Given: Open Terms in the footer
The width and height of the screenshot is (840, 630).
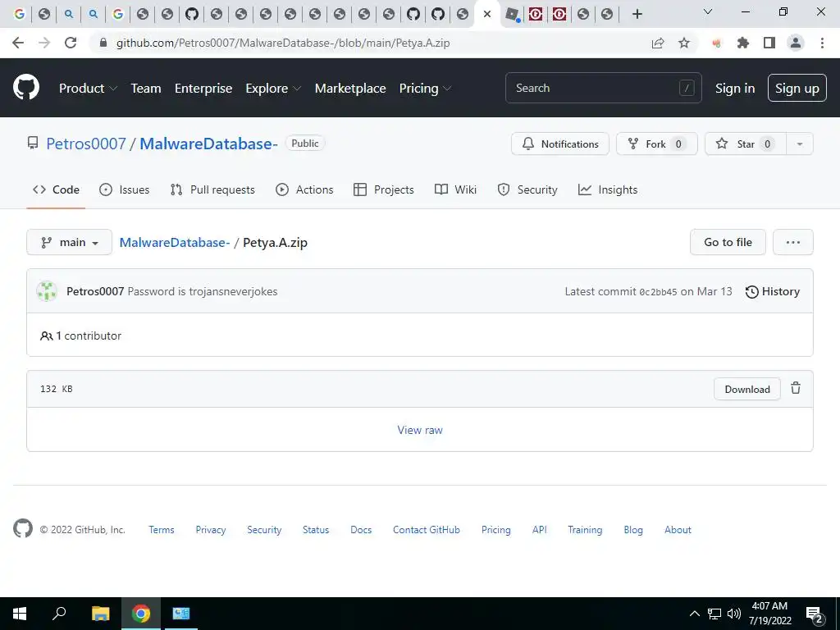Looking at the screenshot, I should click(x=162, y=529).
